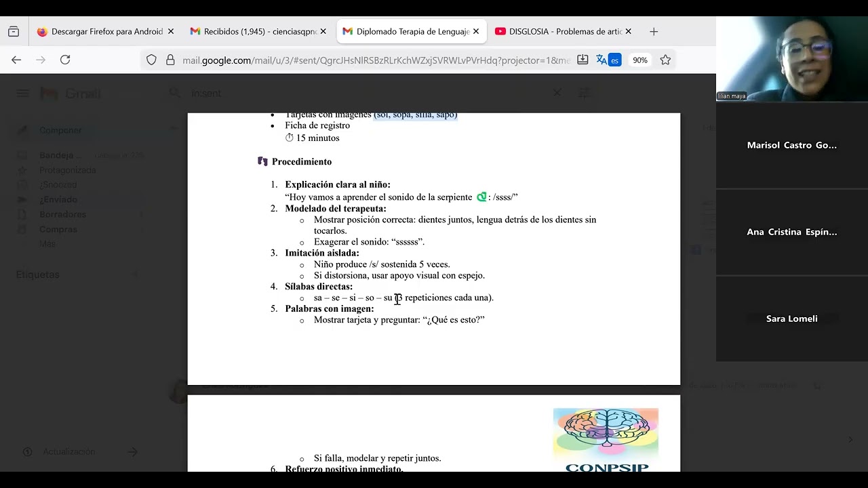Click the Procedimiento heading in document
Image resolution: width=868 pixels, height=488 pixels.
click(x=302, y=162)
